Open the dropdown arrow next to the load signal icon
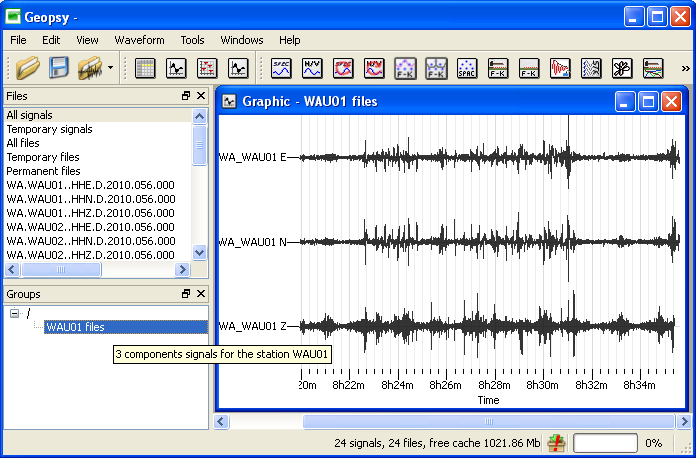 [109, 69]
